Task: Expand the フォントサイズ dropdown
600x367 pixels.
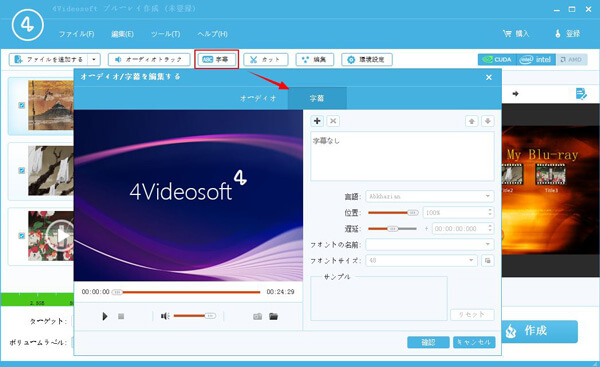Action: click(x=421, y=260)
